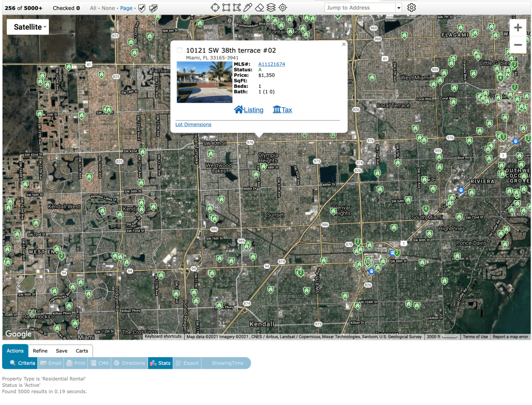This screenshot has height=405, width=532.
Task: Select the rectangle draw tool
Action: [226, 7]
